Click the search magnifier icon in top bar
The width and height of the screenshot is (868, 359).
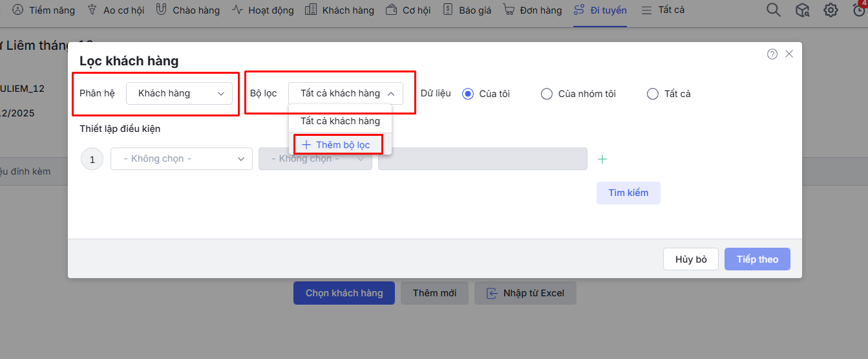[x=773, y=10]
